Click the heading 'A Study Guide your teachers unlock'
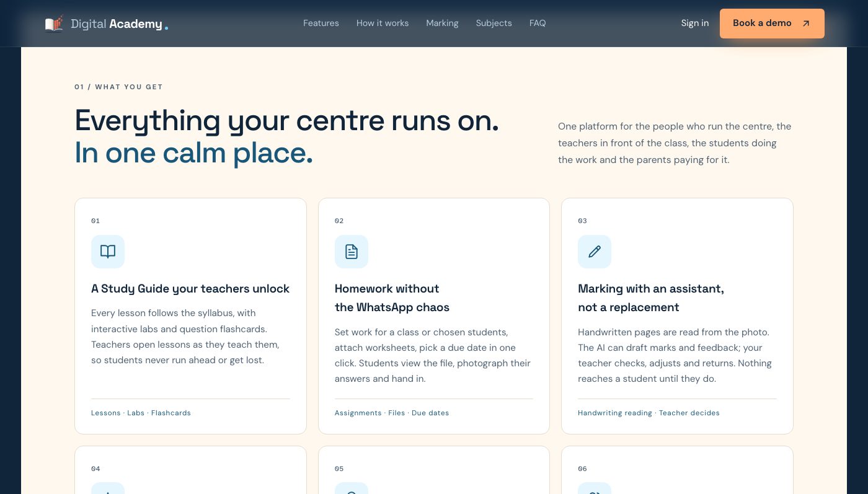This screenshot has width=868, height=494. point(190,289)
